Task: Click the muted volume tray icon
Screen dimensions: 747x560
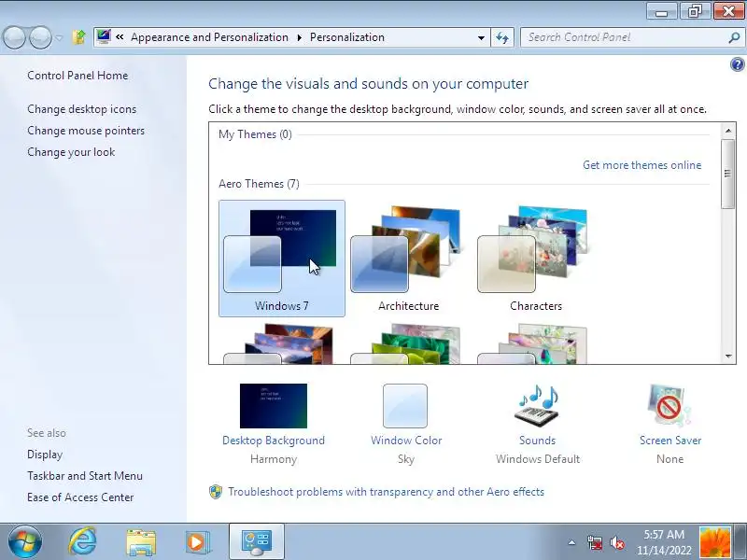Action: (x=617, y=543)
